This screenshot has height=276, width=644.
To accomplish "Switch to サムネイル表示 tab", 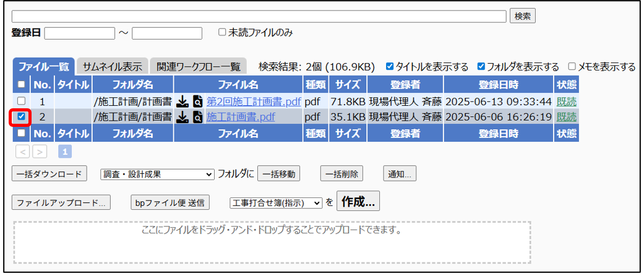I will point(112,67).
